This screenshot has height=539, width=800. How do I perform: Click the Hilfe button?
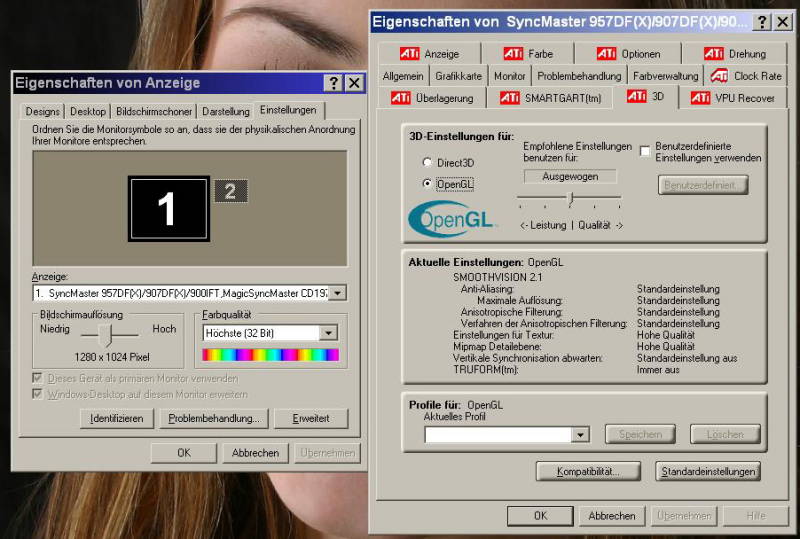click(756, 516)
